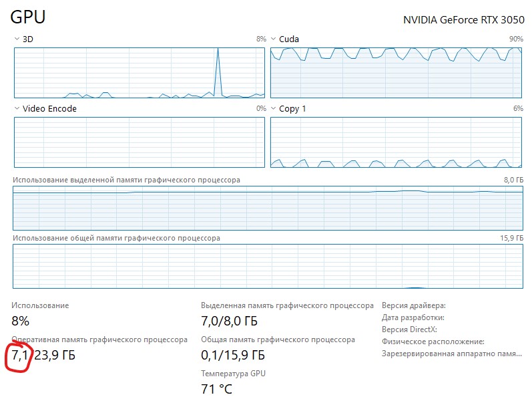This screenshot has width=532, height=411.
Task: Click the GPU heading title
Action: [x=28, y=17]
